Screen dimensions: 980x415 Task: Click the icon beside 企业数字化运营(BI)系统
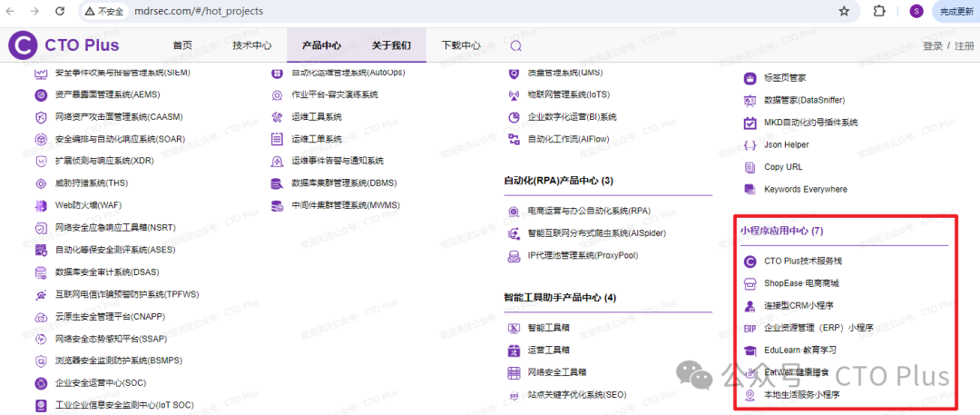point(514,117)
